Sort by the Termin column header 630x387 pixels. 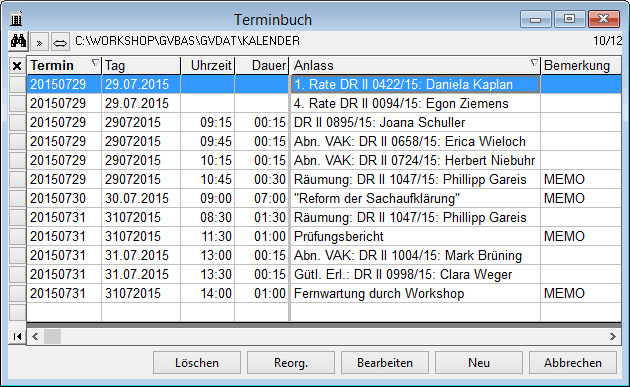click(64, 66)
